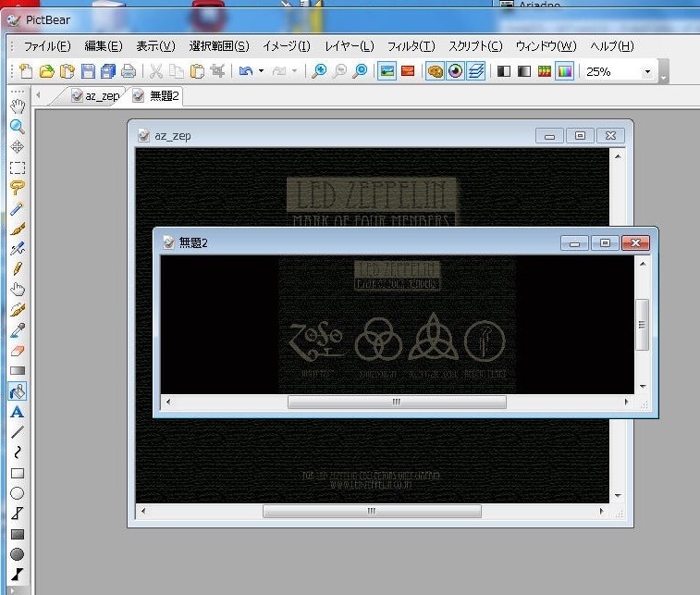Image resolution: width=700 pixels, height=595 pixels.
Task: Select the Text tool (A)
Action: tap(18, 412)
